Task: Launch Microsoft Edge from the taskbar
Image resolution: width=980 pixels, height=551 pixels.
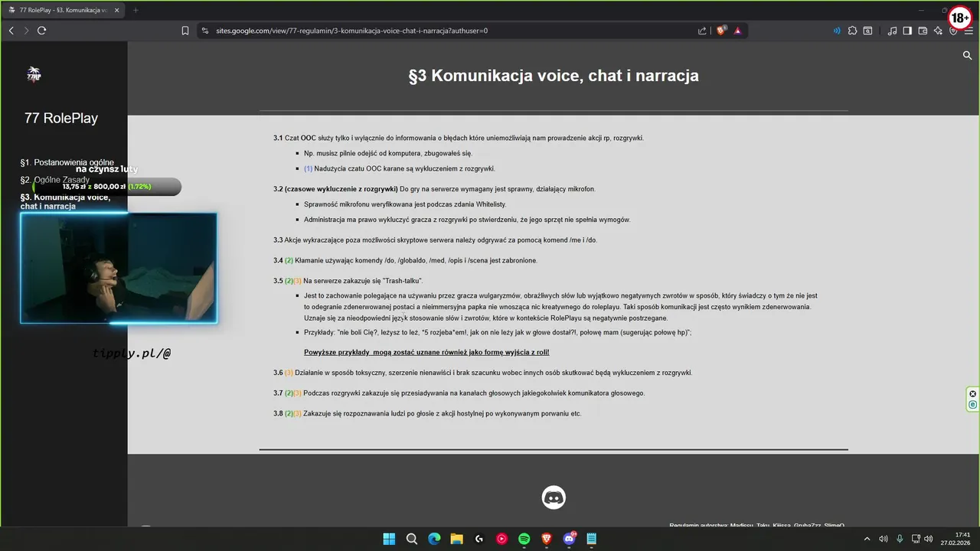Action: pos(434,539)
